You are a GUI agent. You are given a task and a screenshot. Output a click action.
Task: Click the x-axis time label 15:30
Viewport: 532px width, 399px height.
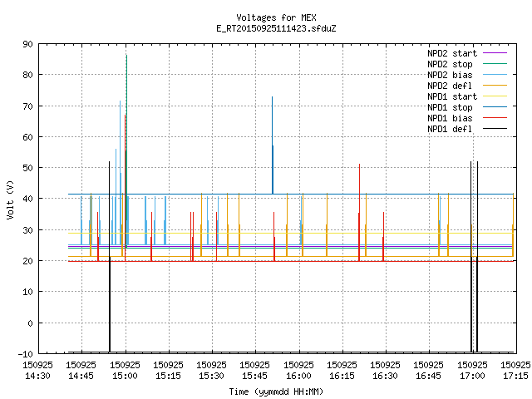(211, 376)
